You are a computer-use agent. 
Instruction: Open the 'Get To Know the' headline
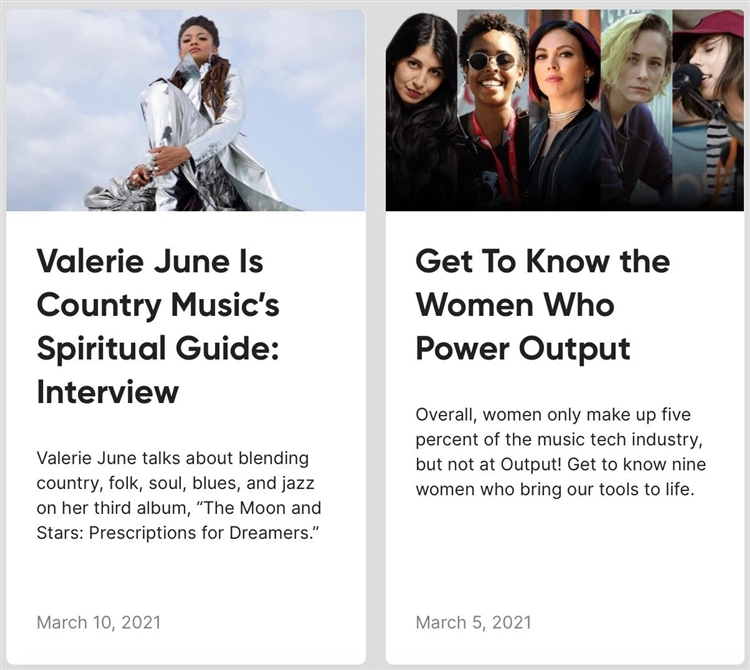tap(542, 261)
